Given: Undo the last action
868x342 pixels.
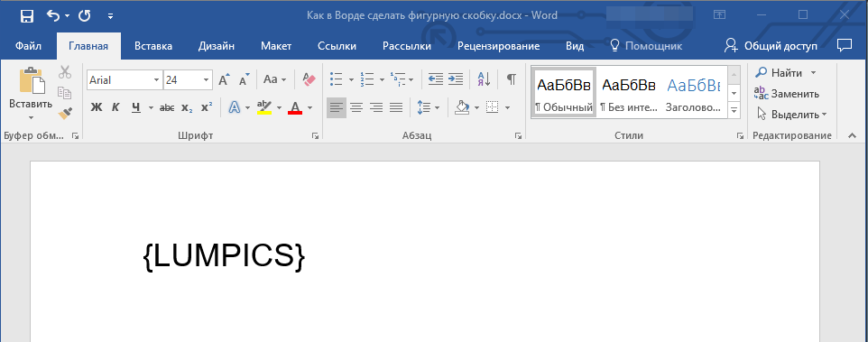Looking at the screenshot, I should 53,16.
